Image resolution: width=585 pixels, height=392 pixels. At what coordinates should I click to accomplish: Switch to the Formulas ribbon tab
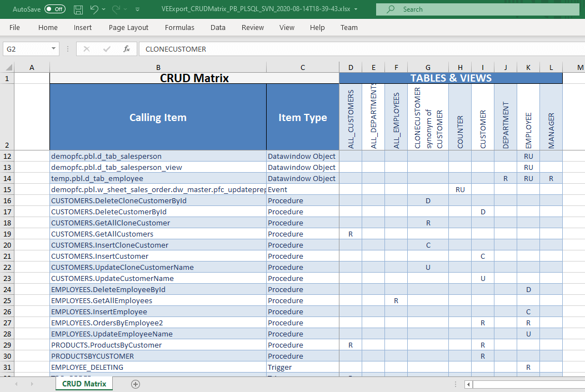click(x=179, y=27)
